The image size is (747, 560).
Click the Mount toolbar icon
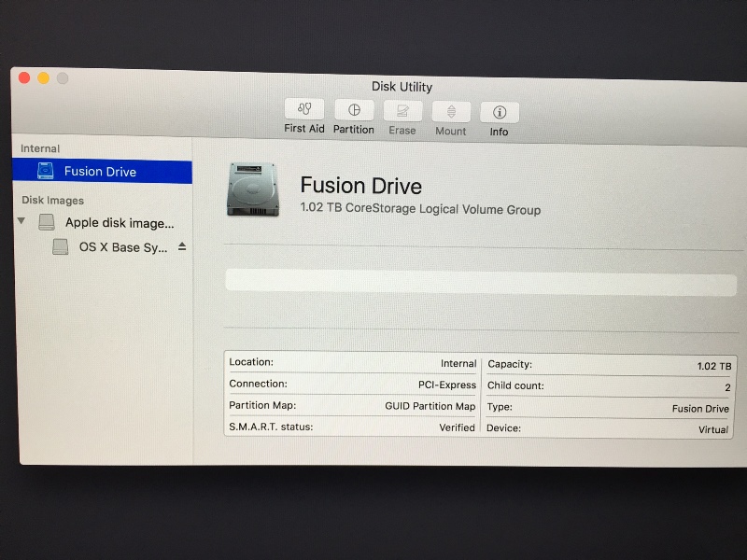point(451,112)
